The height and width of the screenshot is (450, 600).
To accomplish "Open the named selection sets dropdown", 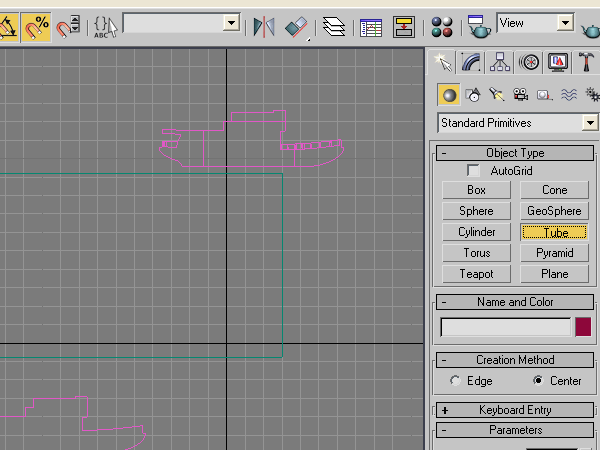I will pos(231,23).
